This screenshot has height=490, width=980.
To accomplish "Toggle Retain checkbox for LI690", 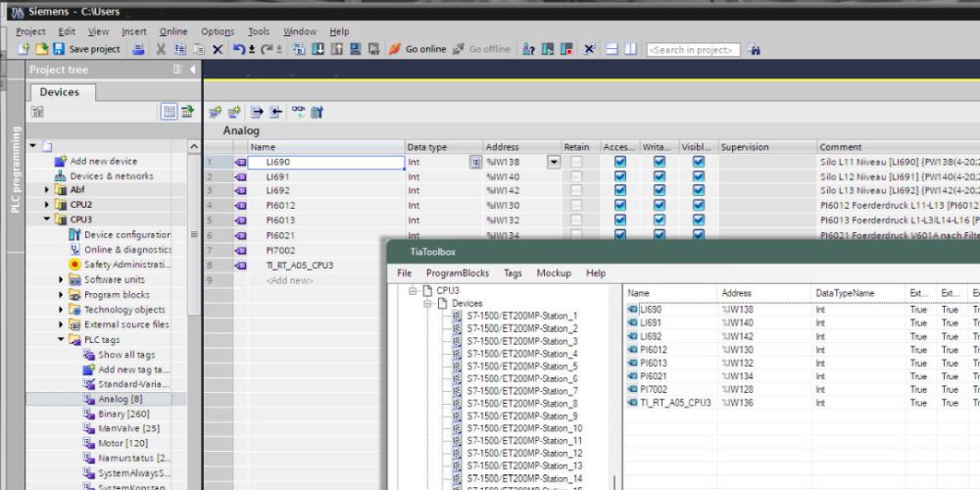I will [x=576, y=162].
